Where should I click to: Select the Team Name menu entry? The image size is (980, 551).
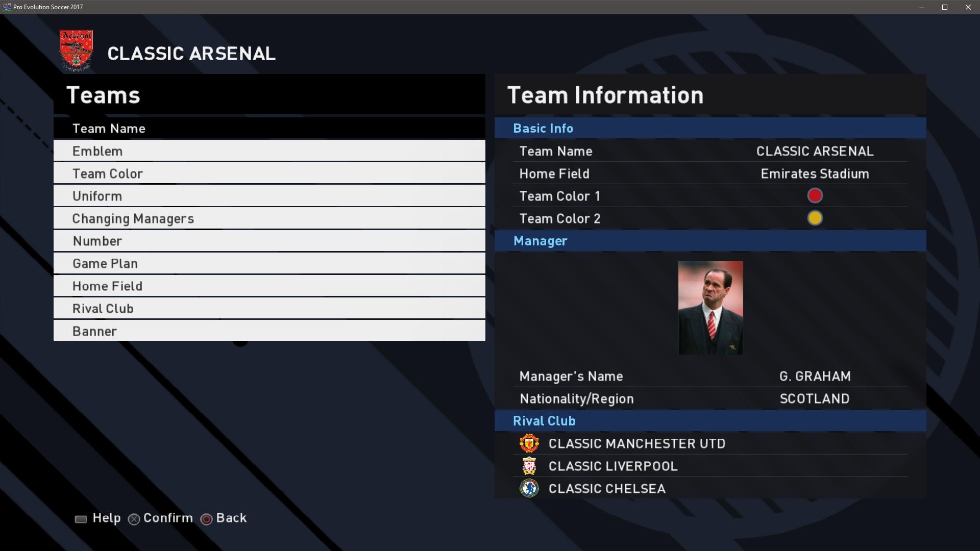pos(269,129)
